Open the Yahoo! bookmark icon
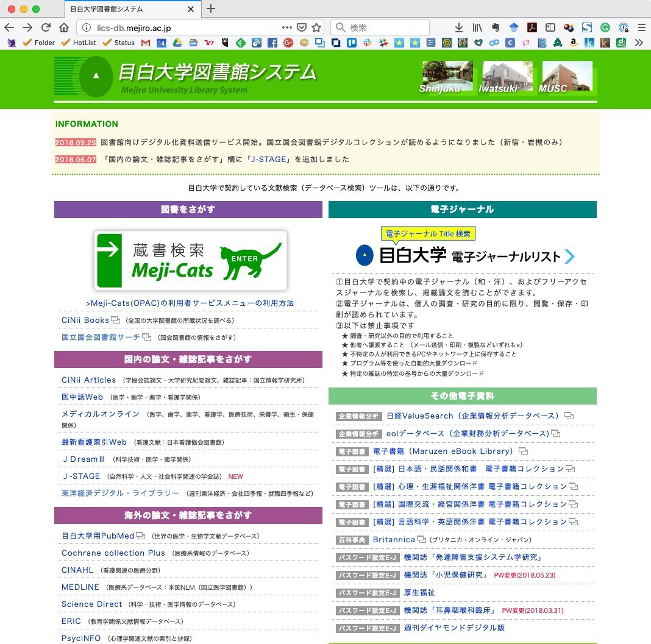The width and height of the screenshot is (651, 644). tap(209, 42)
